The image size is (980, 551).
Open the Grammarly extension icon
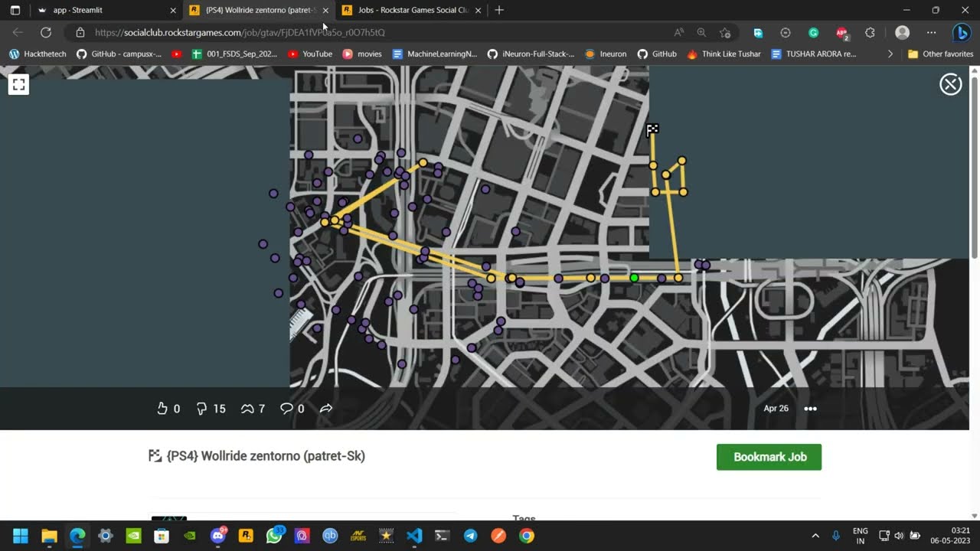click(x=814, y=32)
